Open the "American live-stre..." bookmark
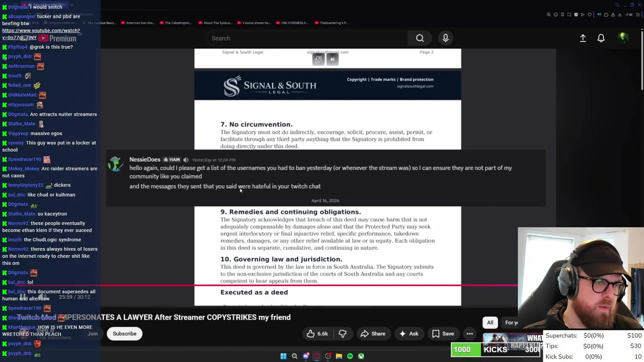The width and height of the screenshot is (644, 362). click(138, 23)
